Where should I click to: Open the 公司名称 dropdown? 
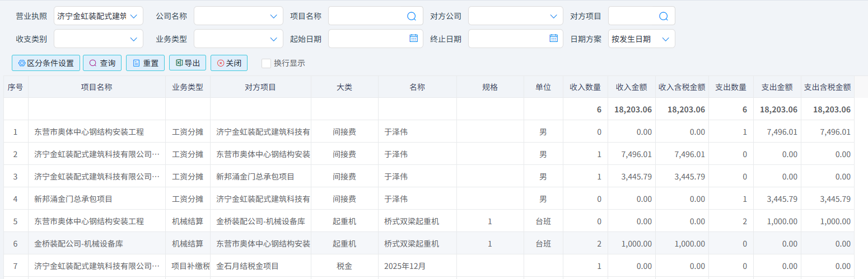tap(239, 16)
